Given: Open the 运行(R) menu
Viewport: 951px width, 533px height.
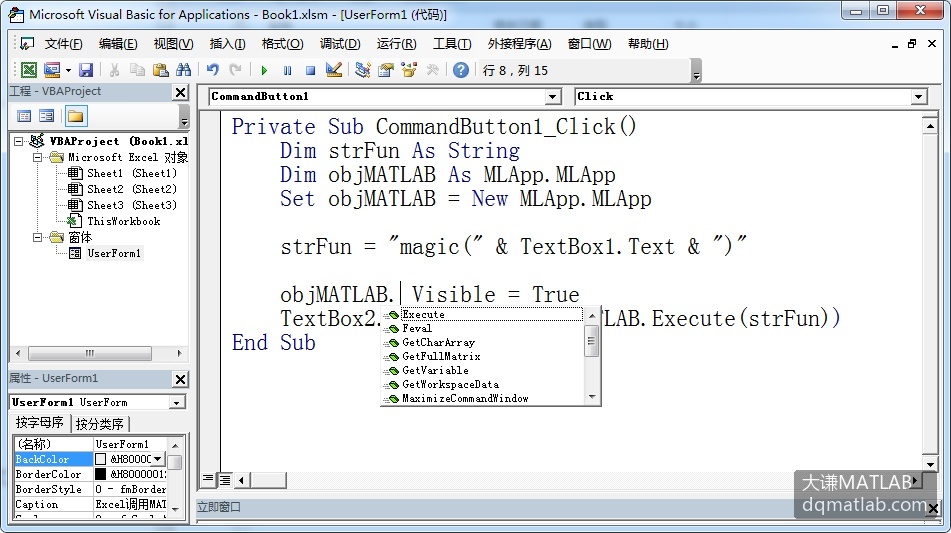Looking at the screenshot, I should click(396, 44).
